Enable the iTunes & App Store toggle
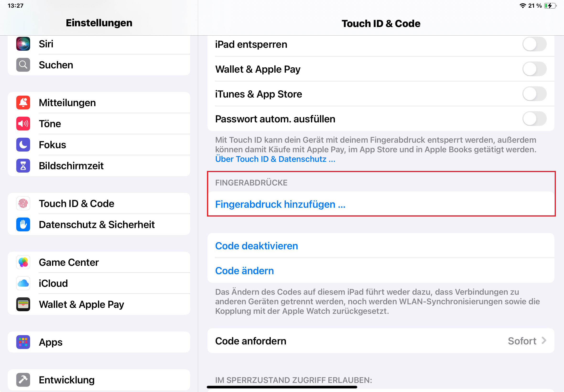Viewport: 564px width, 392px height. 535,94
